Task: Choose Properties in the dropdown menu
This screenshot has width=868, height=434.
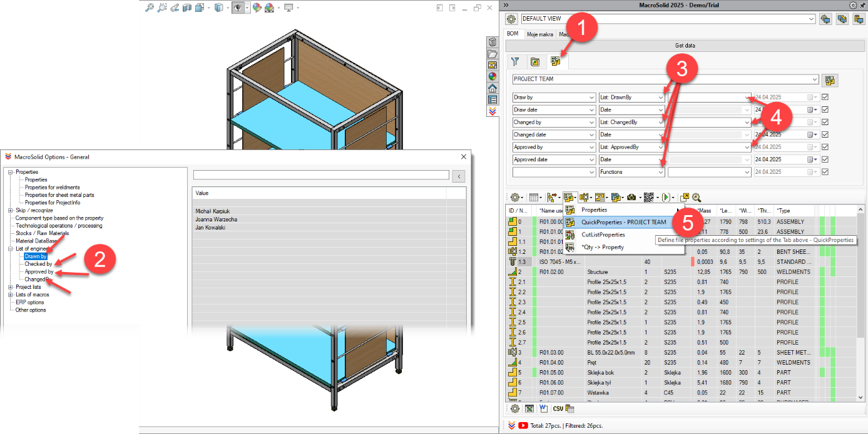Action: click(x=595, y=210)
